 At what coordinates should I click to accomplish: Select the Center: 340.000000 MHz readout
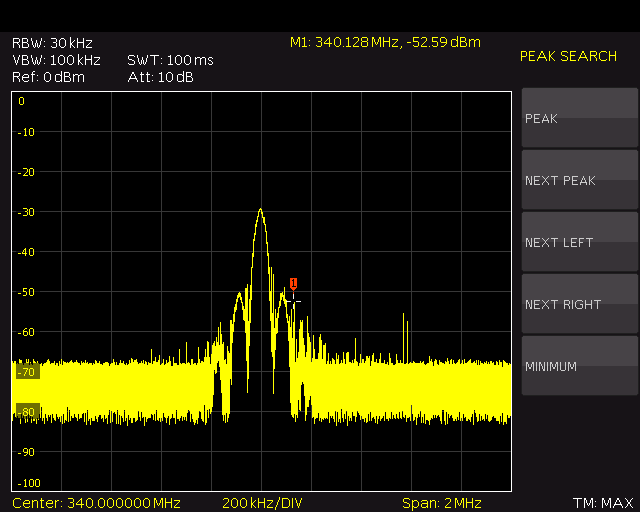tap(96, 503)
